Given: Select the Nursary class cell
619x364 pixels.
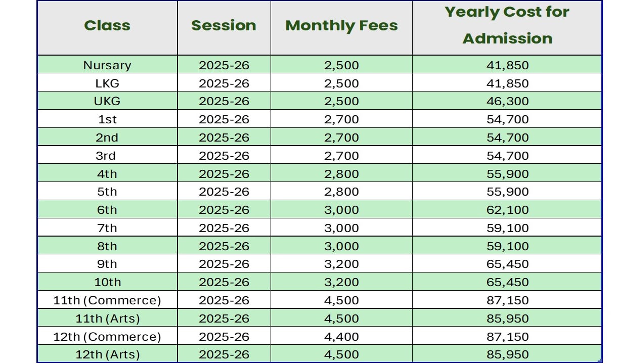Looking at the screenshot, I should (x=107, y=65).
